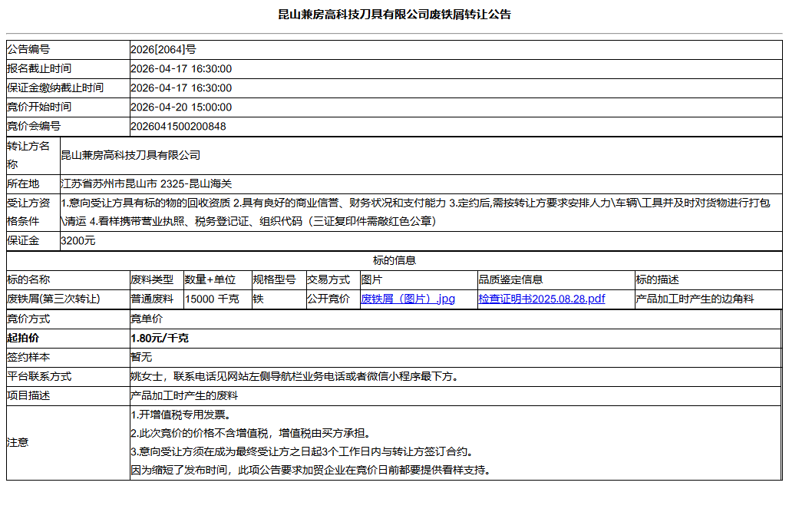Click the note 1.开增值税专用发票
This screenshot has width=789, height=532.
(181, 415)
